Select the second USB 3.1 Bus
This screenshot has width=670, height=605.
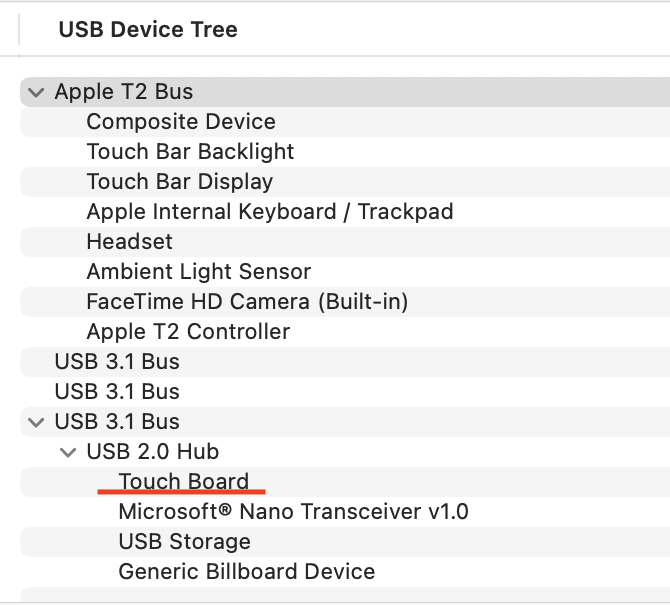tap(117, 392)
